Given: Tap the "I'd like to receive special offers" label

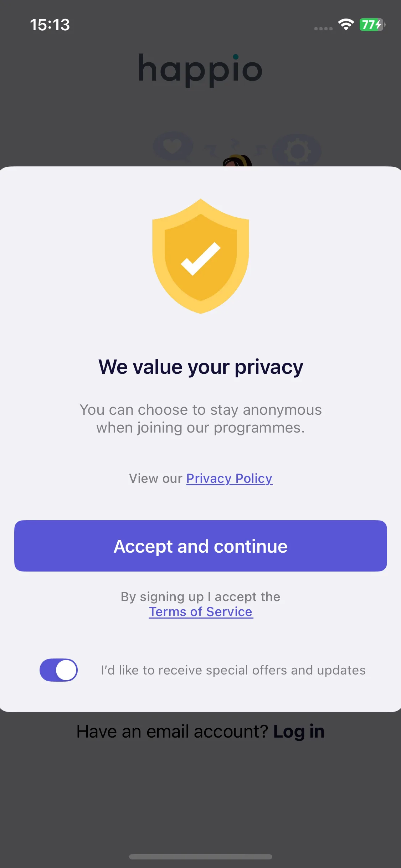Looking at the screenshot, I should 233,670.
